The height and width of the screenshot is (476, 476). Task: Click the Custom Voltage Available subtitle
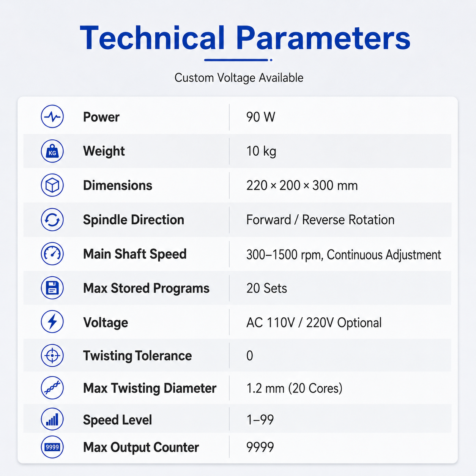click(239, 78)
